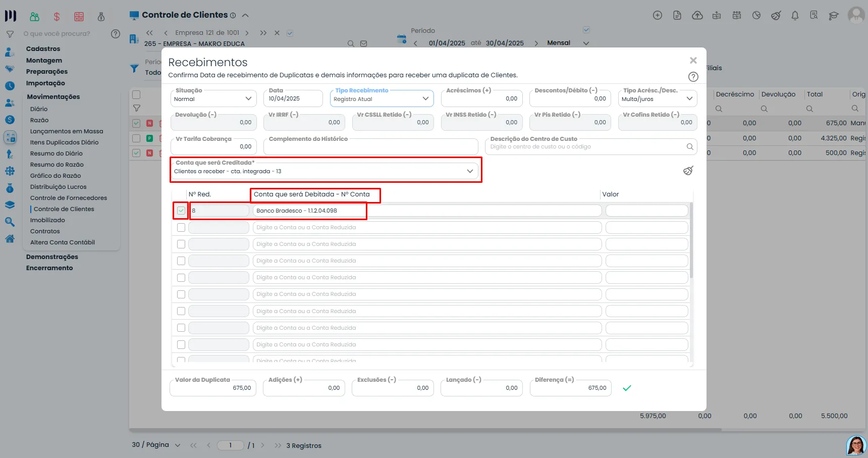This screenshot has width=868, height=458.
Task: Open the Tipo Recebimento dropdown
Action: (x=382, y=98)
